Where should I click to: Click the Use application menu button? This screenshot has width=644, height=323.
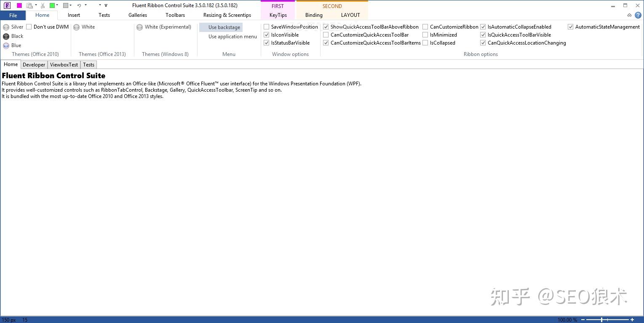point(232,37)
